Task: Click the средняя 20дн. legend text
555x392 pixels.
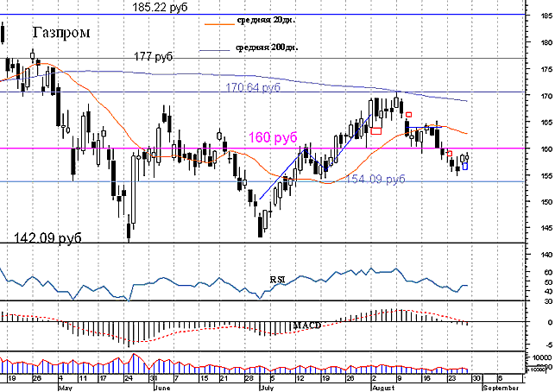Action: point(266,20)
